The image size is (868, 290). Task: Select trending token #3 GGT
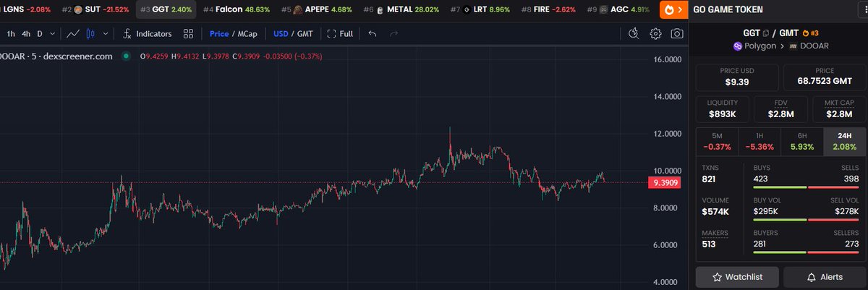click(x=166, y=10)
